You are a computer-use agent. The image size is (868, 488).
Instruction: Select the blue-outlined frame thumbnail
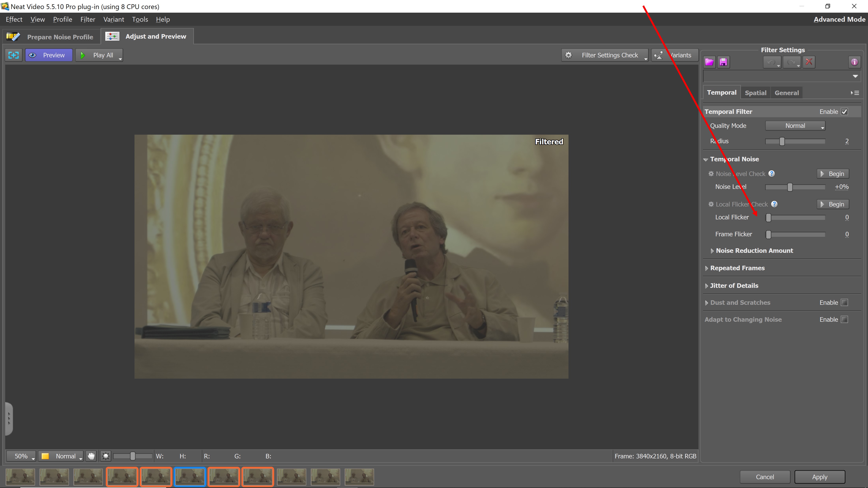[x=190, y=477]
